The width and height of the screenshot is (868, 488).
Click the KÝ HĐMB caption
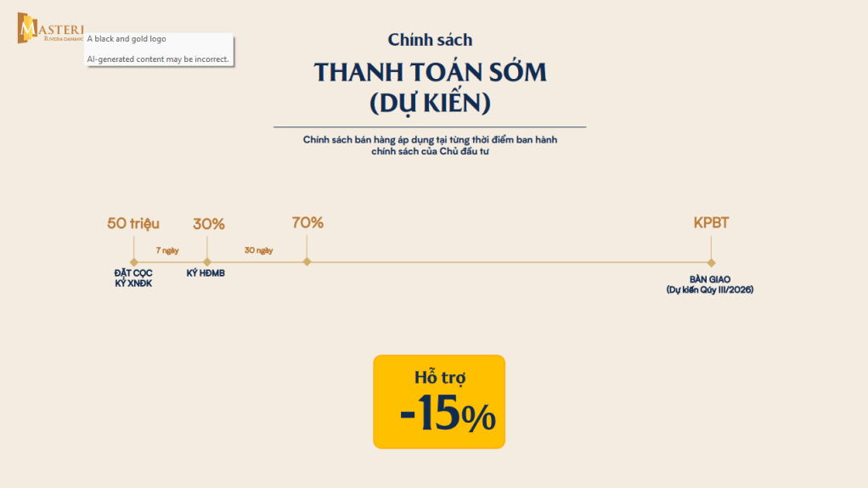pos(206,273)
